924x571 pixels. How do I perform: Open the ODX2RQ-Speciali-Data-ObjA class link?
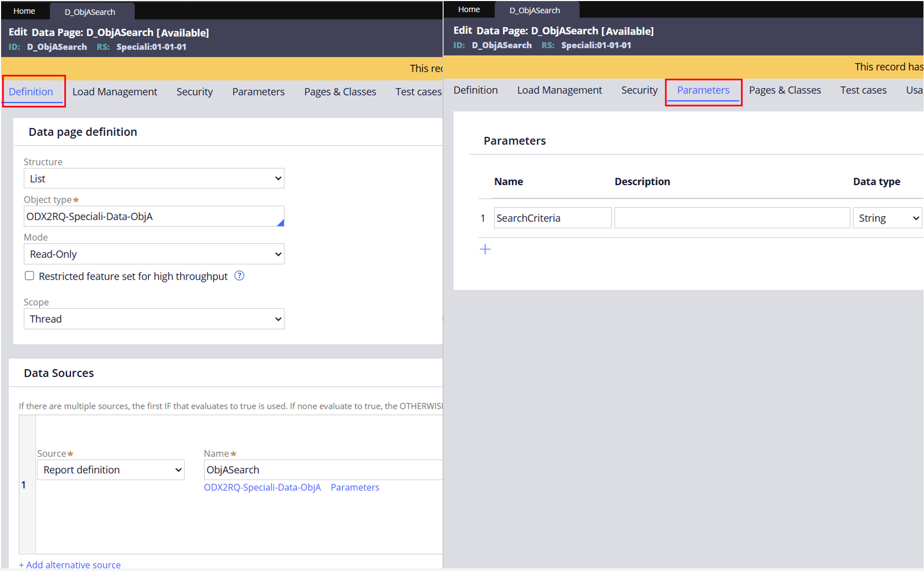coord(262,487)
